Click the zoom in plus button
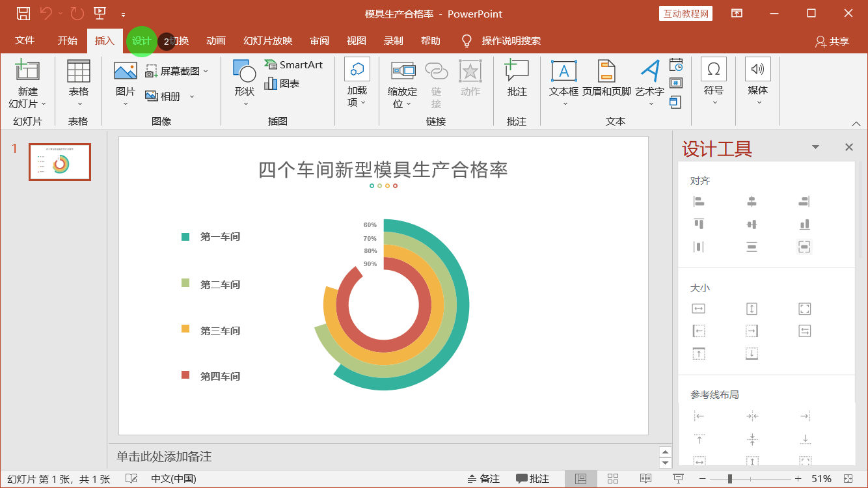The height and width of the screenshot is (488, 868). pos(798,479)
